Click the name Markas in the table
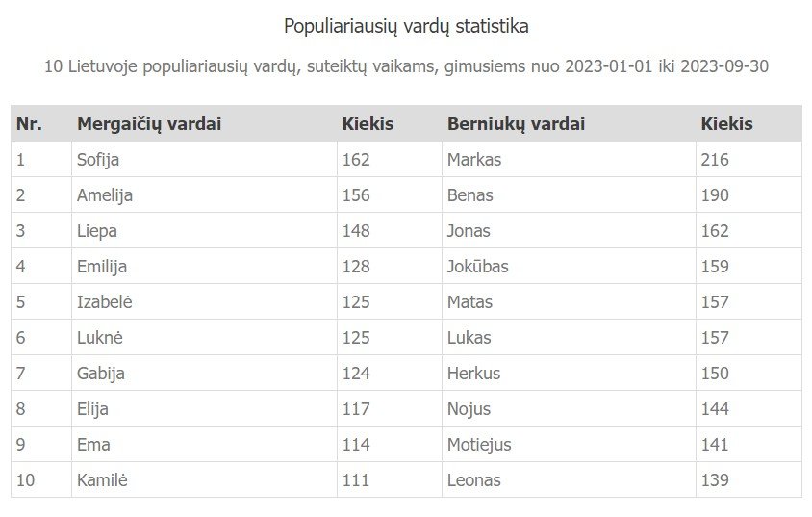 point(474,160)
